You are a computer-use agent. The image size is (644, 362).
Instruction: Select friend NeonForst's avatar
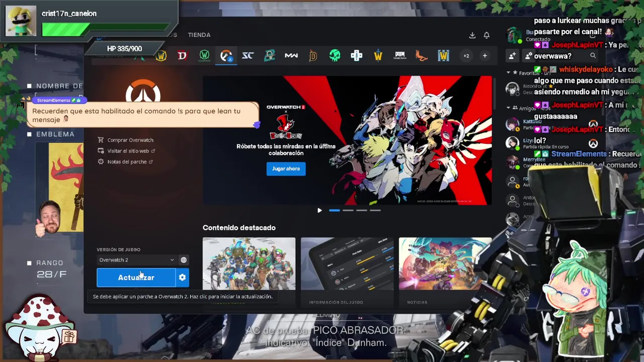coord(512,89)
